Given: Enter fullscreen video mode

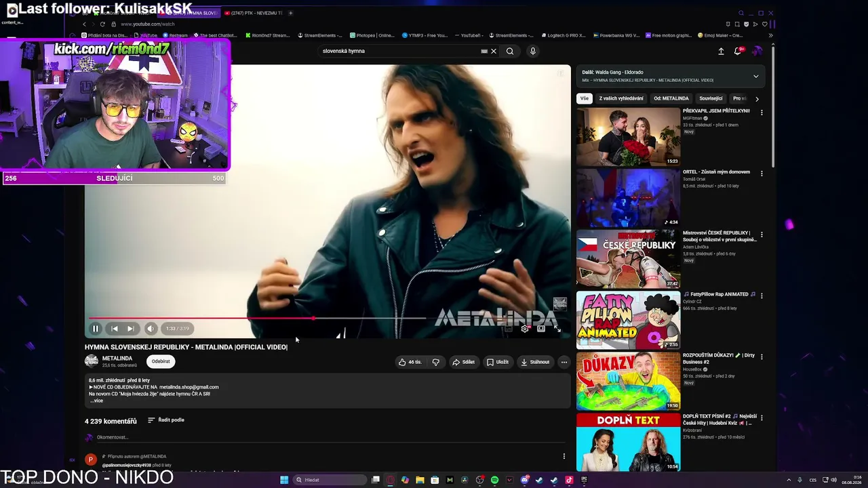Looking at the screenshot, I should (557, 329).
